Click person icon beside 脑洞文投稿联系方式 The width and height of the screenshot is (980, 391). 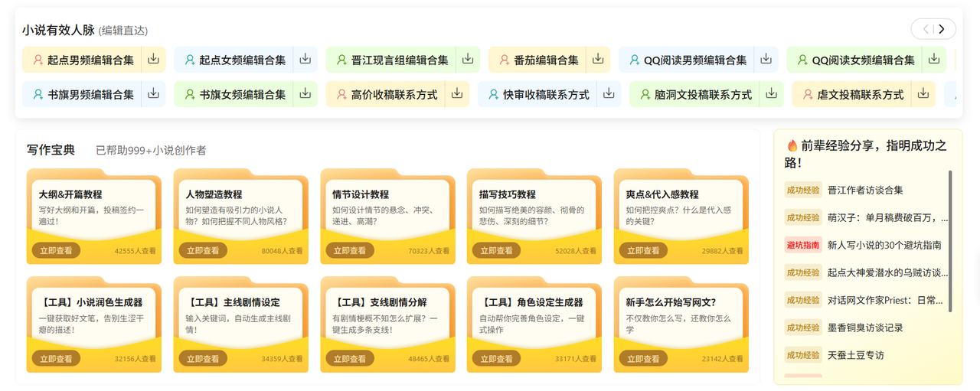[x=645, y=95]
